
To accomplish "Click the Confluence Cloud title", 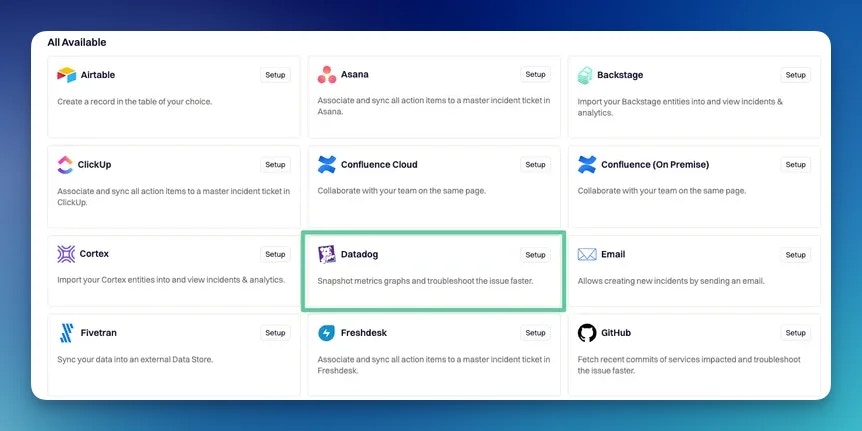I will [x=379, y=165].
